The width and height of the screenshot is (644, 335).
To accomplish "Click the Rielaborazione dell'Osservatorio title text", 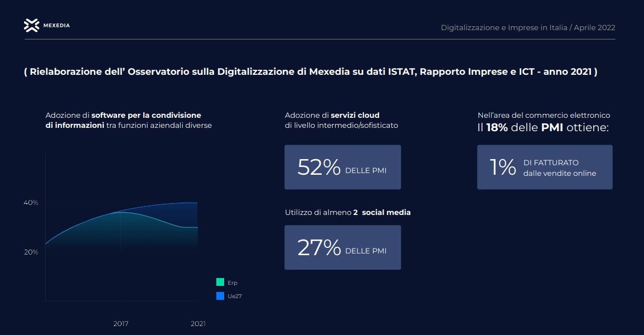I will (311, 72).
